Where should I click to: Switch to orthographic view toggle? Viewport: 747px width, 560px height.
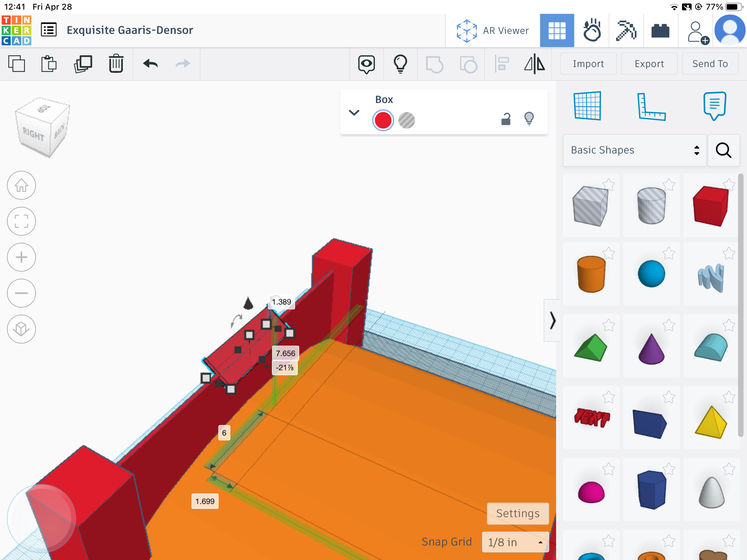click(21, 329)
